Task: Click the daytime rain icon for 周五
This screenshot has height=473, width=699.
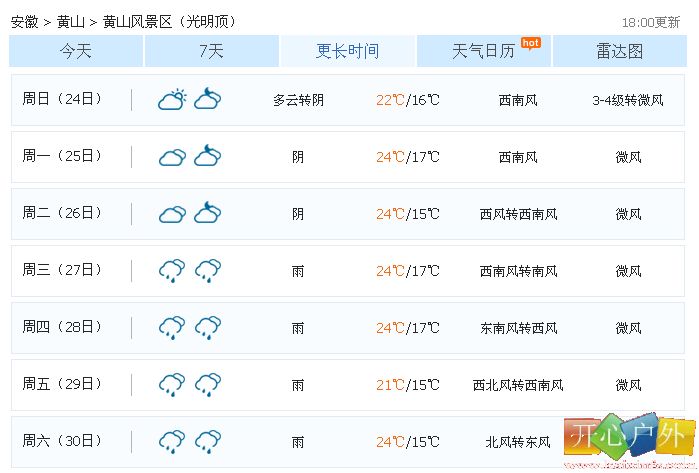Action: (172, 385)
